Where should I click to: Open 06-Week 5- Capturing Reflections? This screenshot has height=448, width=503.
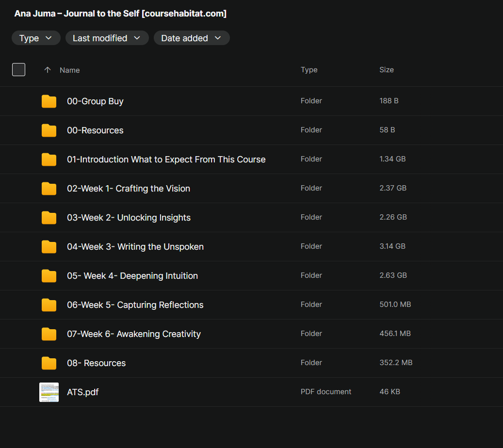(135, 305)
